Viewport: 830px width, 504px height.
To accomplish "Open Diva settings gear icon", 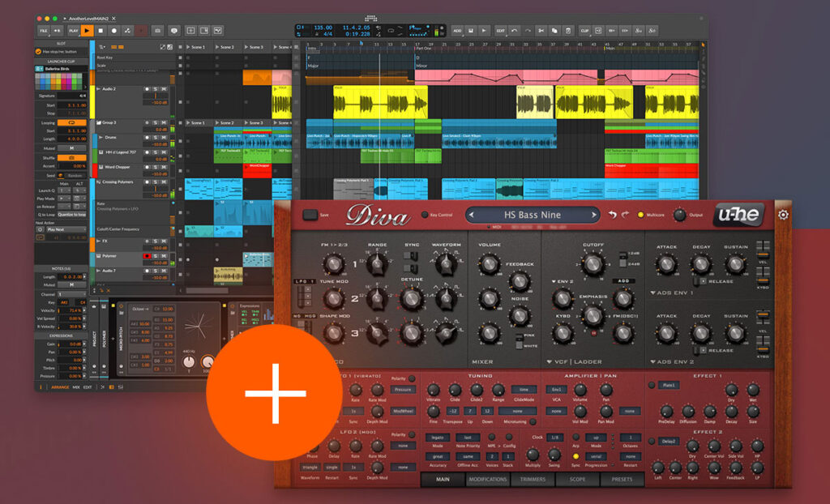I will coord(783,215).
